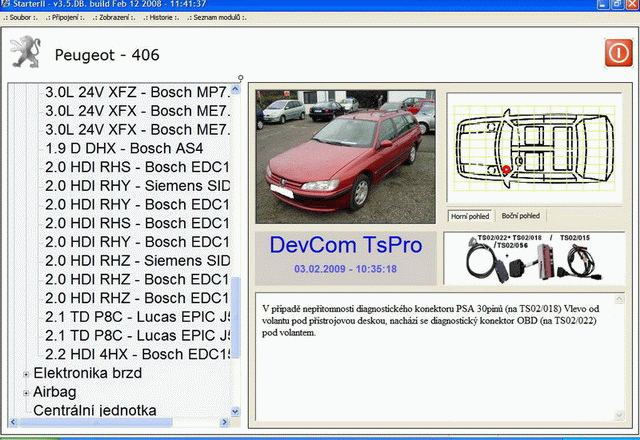The image size is (640, 440).
Task: Click the red connector marker on car diagram
Action: click(x=506, y=169)
